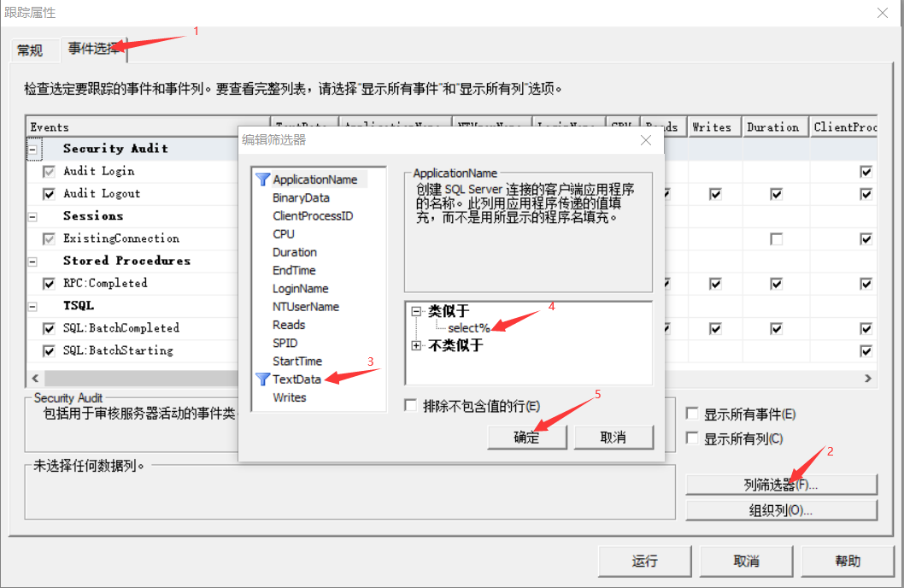Enable 排除不包含值的行 checkbox
904x588 pixels.
[410, 405]
